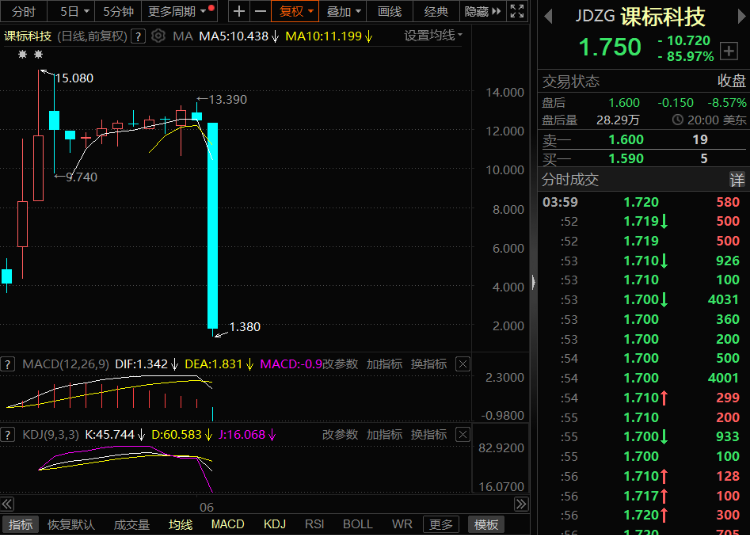The image size is (750, 535).
Task: Toggle 均线 indicator
Action: pyautogui.click(x=180, y=524)
